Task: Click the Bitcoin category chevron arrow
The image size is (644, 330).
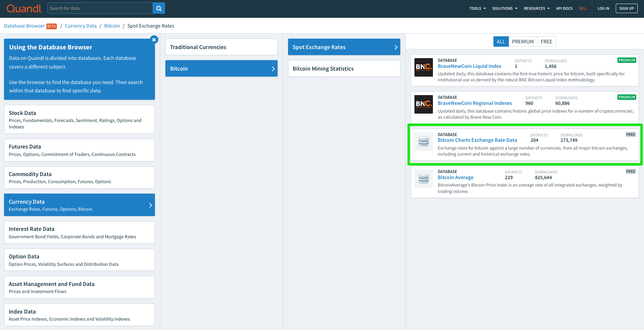Action: (x=273, y=69)
